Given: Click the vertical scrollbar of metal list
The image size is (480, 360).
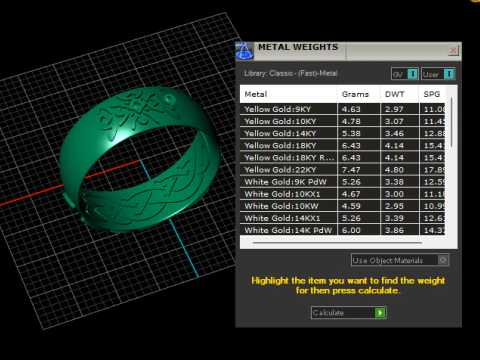Looking at the screenshot, I should (451, 122).
